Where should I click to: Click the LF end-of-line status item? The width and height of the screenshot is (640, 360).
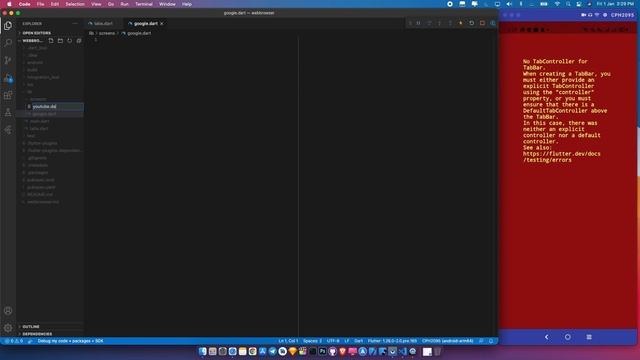tap(347, 341)
